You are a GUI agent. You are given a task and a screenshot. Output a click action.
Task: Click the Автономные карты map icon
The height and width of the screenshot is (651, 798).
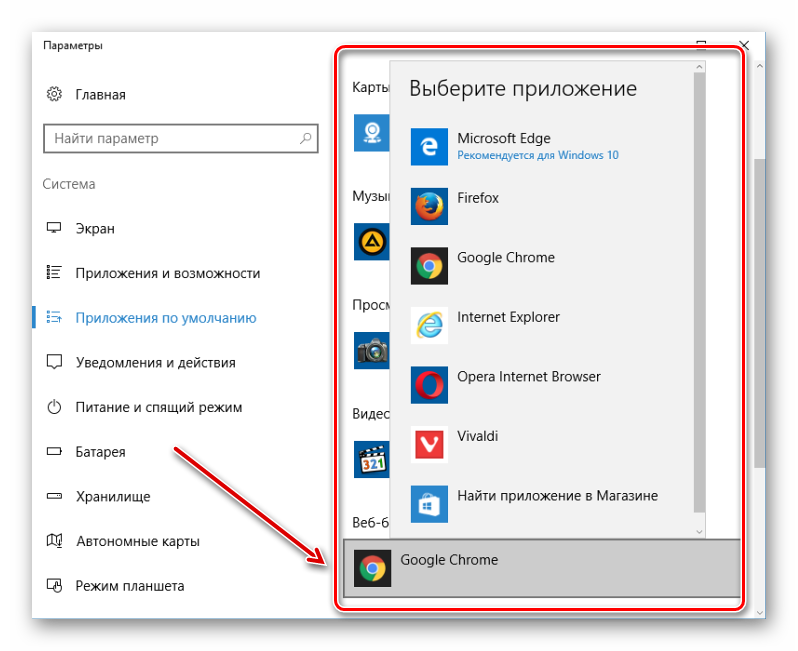[54, 540]
